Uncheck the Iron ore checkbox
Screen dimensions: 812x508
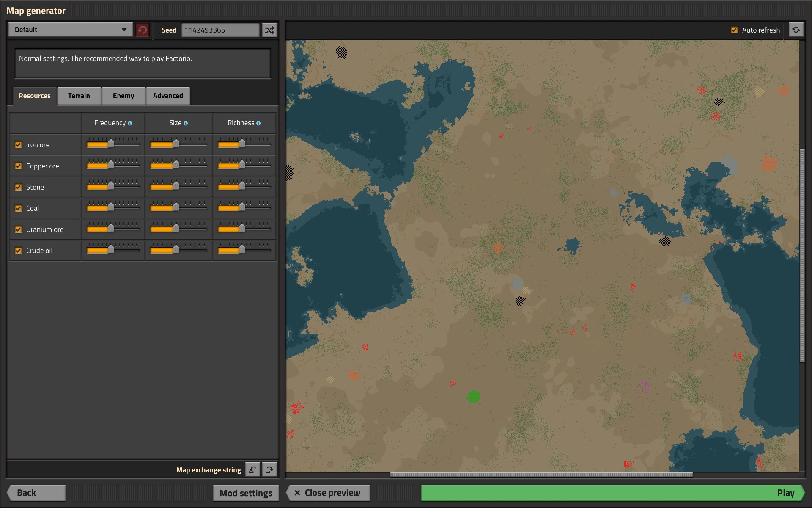pos(18,145)
